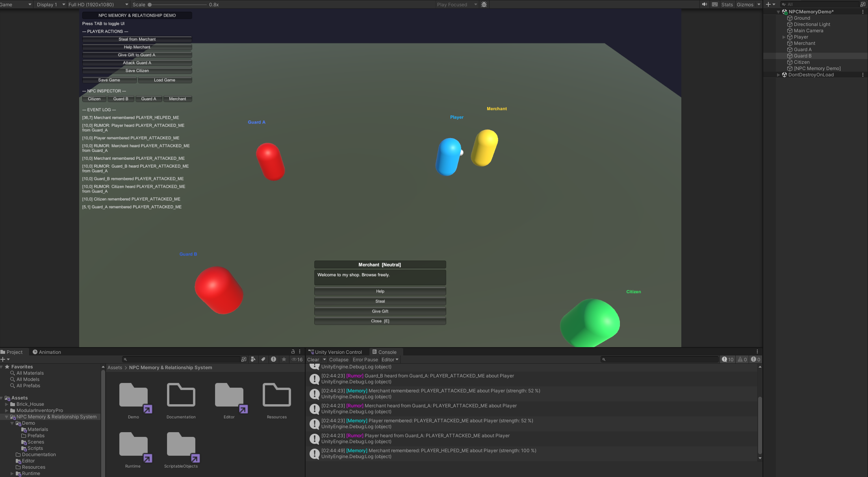This screenshot has width=868, height=477.
Task: Toggle hidden packages eye icon
Action: 297,359
